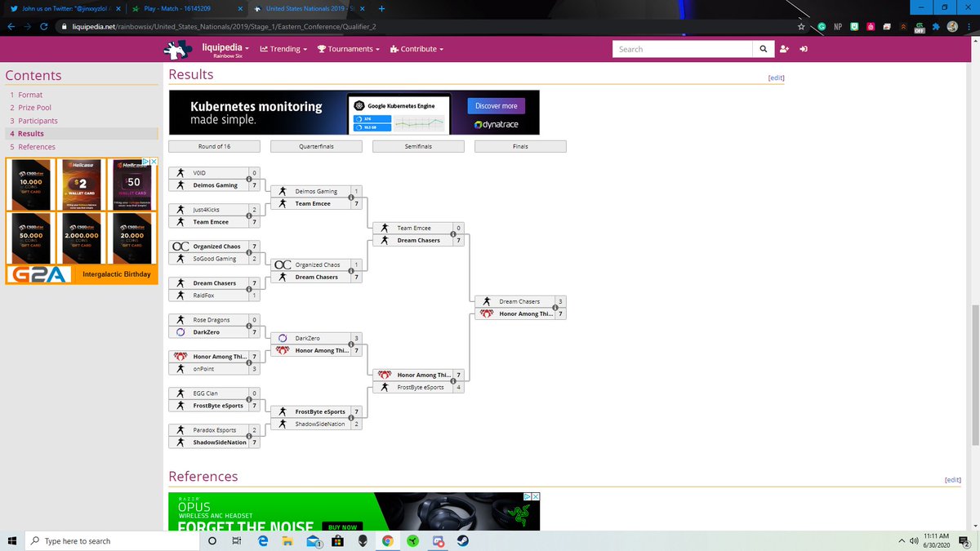Open finals match info for Dream Chasers vs Honor

point(555,308)
